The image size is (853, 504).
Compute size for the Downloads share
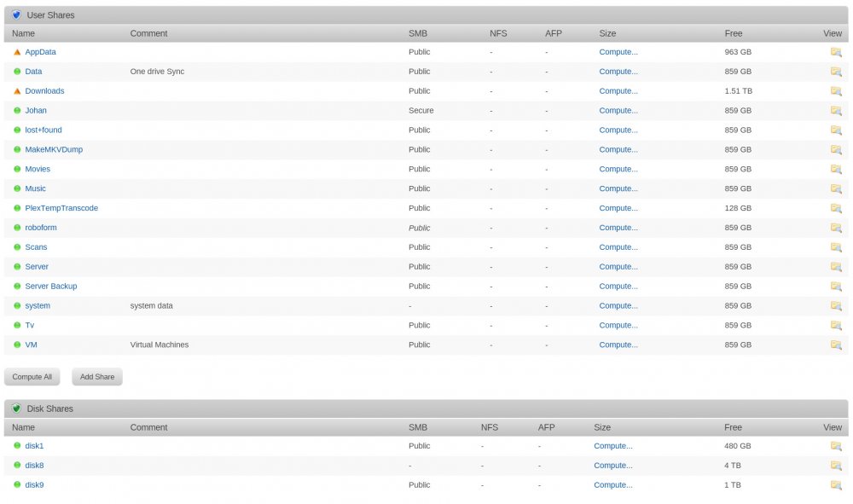(x=618, y=90)
